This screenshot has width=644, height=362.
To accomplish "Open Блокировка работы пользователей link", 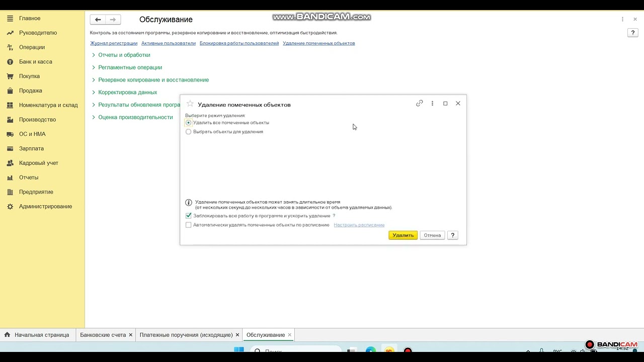I will (239, 43).
